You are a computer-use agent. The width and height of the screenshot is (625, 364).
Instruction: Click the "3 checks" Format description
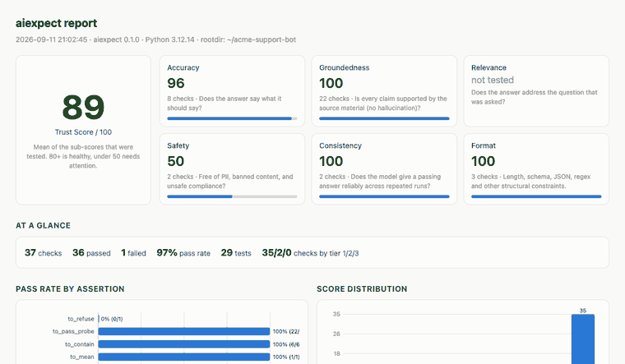(x=531, y=182)
